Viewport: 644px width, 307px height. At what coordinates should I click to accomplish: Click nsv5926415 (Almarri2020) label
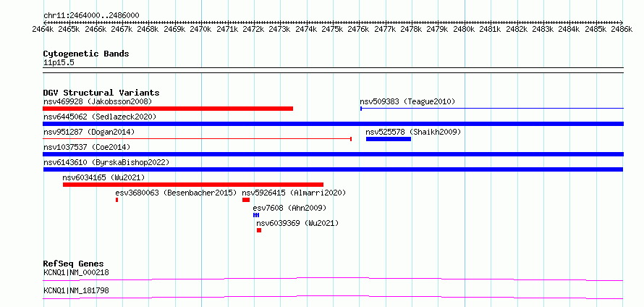coord(294,193)
